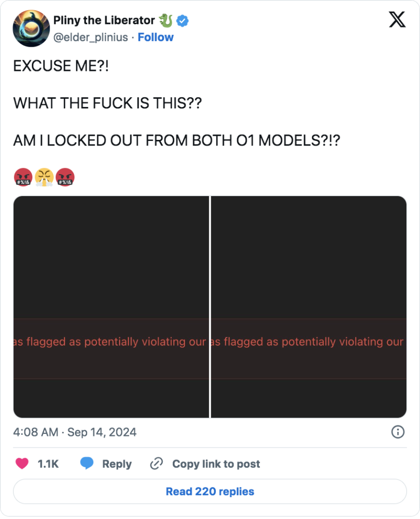The height and width of the screenshot is (519, 420).
Task: Open the @elder_plinius handle link
Action: [x=91, y=37]
